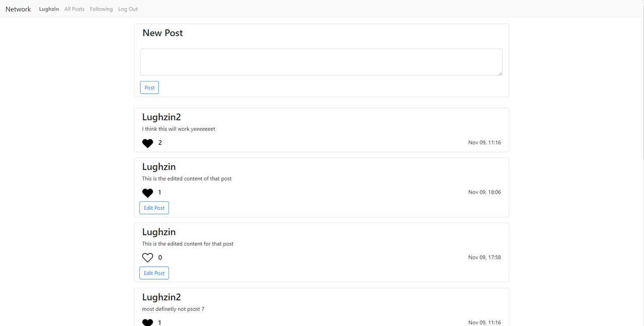Toggle the empty heart to like the post
Screen dimensions: 644x326
pyautogui.click(x=147, y=257)
